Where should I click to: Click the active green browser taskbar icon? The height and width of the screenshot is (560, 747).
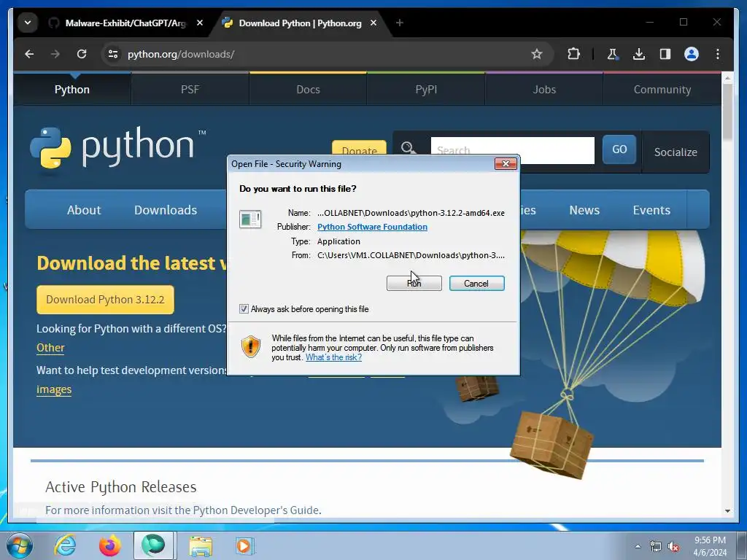[153, 545]
